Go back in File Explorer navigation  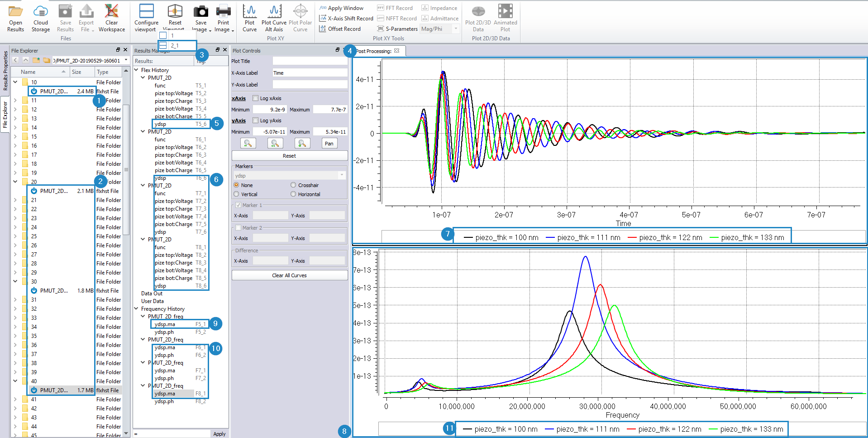15,60
